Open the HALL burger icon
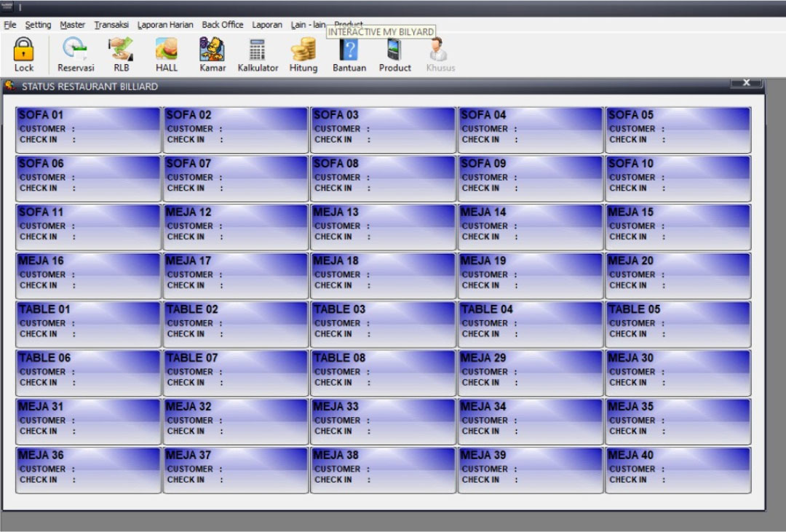This screenshot has width=786, height=532. tap(167, 50)
